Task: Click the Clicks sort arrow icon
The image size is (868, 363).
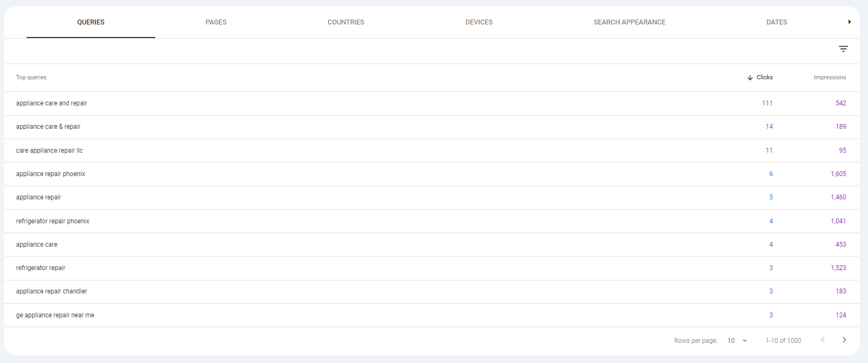Action: (x=750, y=78)
